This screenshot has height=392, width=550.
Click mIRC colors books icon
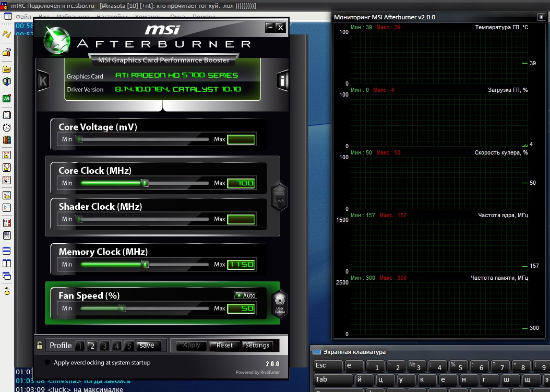[7, 140]
